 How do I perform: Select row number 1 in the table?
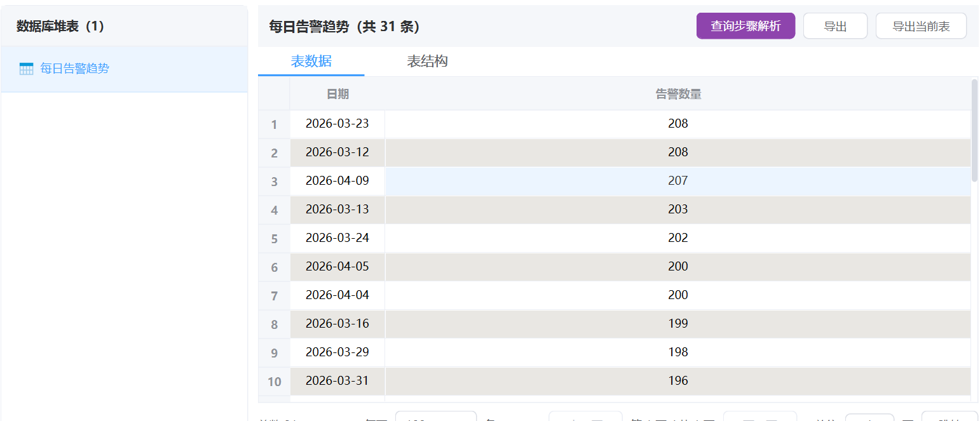click(274, 124)
